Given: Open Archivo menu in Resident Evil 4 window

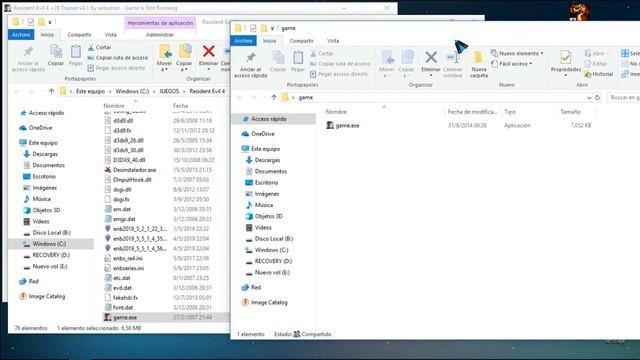Looking at the screenshot, I should coord(21,35).
